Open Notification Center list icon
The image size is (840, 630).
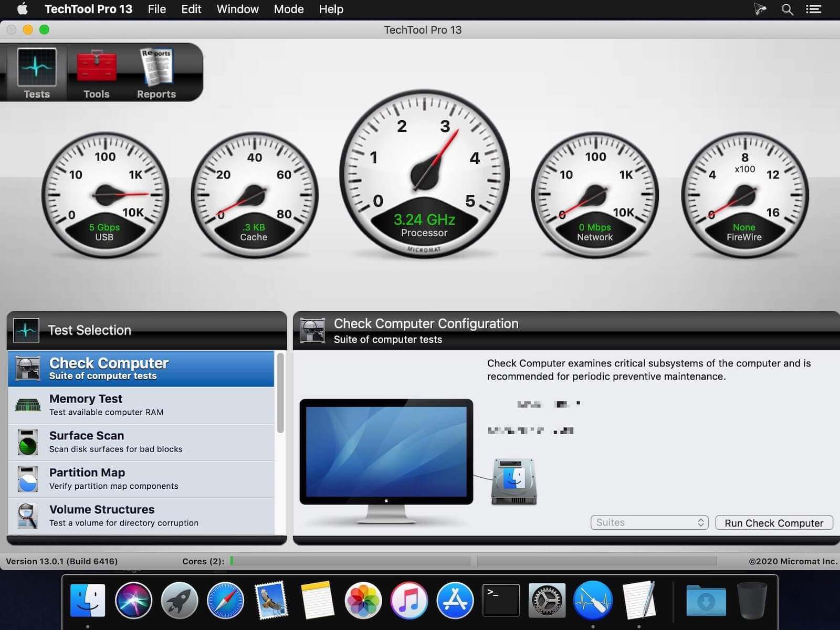pos(814,9)
